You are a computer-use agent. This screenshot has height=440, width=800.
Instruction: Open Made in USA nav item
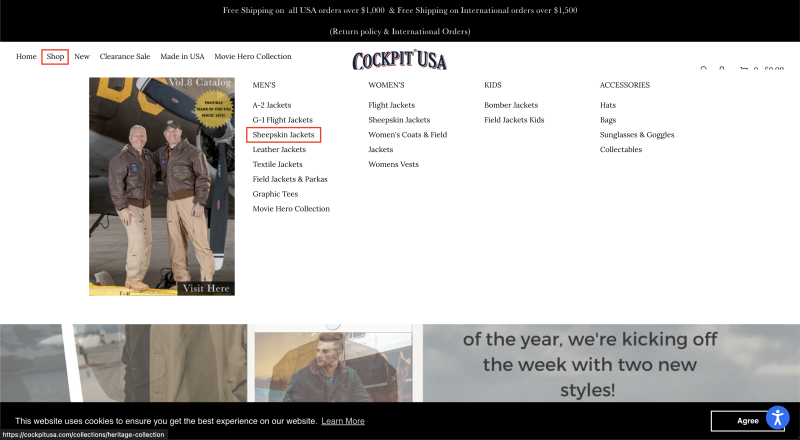pos(182,56)
